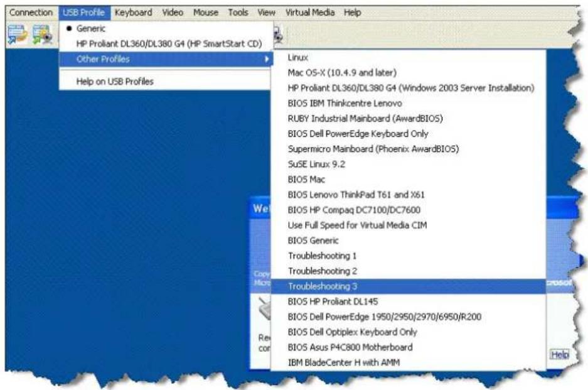Open the Connection menu
The height and width of the screenshot is (390, 588).
tap(31, 13)
